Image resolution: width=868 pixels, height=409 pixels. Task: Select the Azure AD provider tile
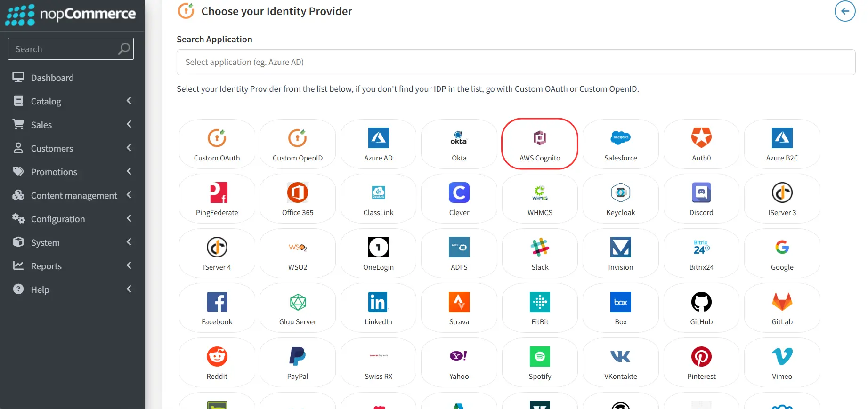[378, 144]
